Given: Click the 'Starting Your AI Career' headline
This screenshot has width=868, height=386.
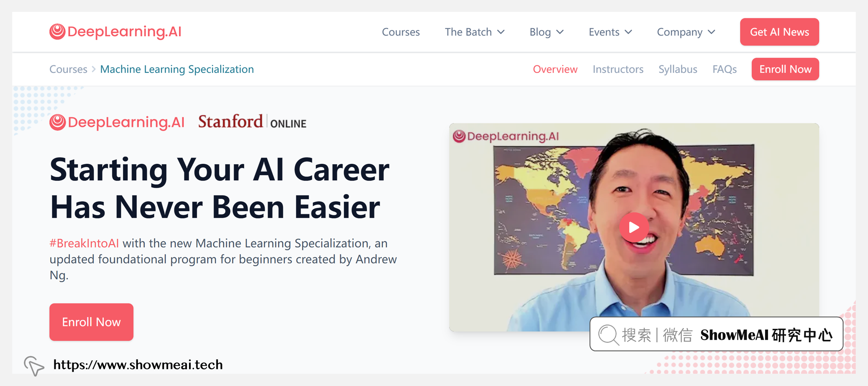Looking at the screenshot, I should point(219,188).
